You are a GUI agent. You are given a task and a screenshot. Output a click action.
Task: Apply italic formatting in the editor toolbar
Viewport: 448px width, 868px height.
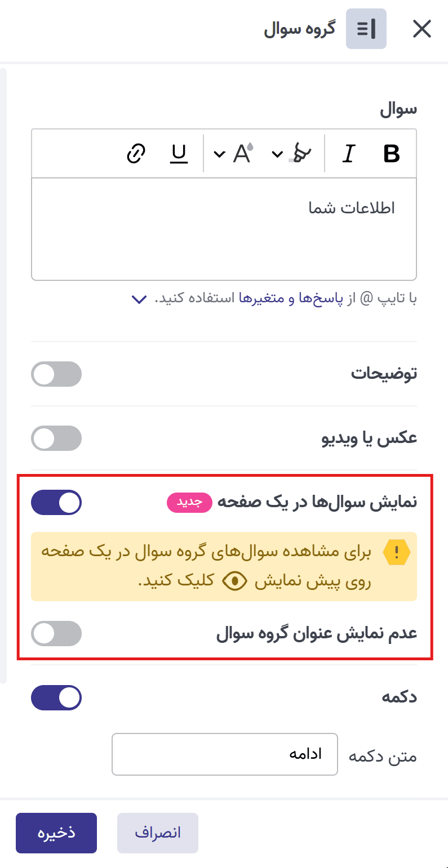point(348,153)
